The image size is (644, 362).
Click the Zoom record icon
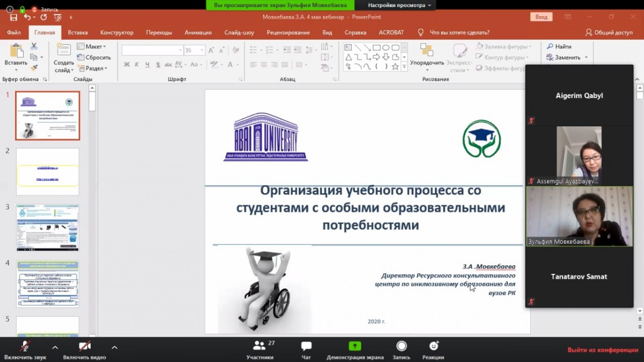(x=401, y=346)
